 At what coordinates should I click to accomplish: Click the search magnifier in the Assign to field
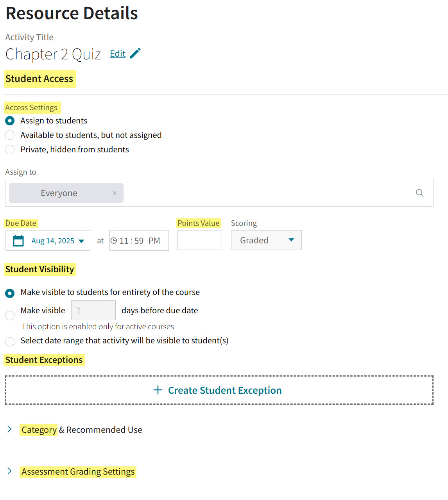[419, 193]
